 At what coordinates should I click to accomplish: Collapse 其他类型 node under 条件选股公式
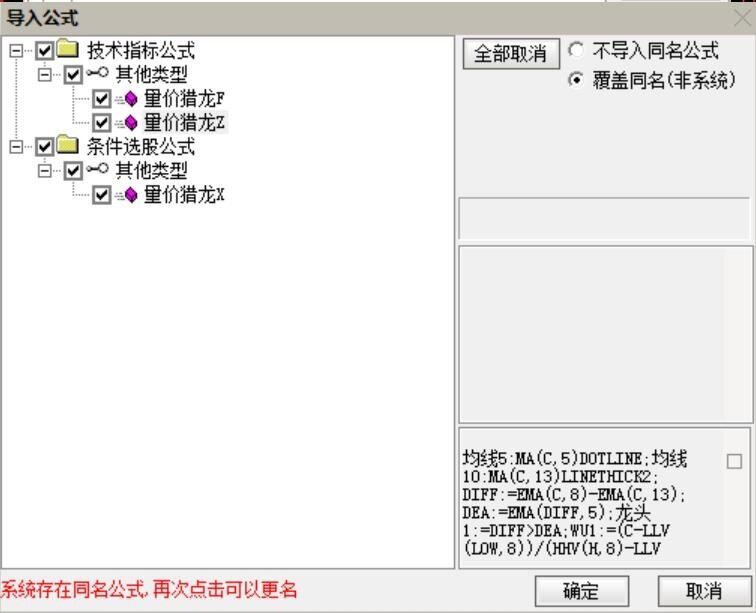pyautogui.click(x=44, y=171)
